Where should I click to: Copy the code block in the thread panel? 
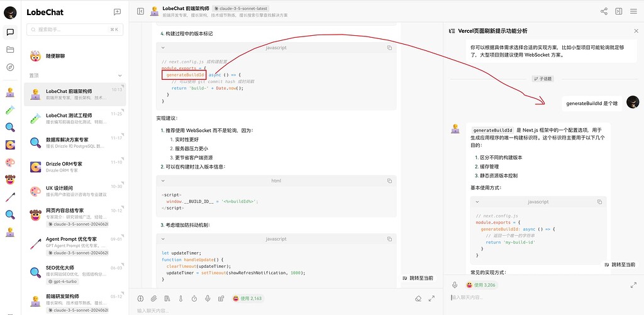pos(599,202)
